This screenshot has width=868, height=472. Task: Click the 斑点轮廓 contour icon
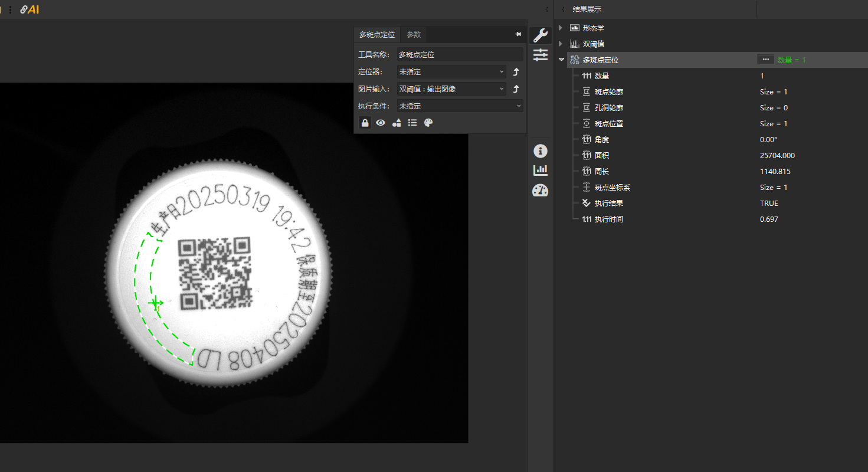pyautogui.click(x=587, y=91)
